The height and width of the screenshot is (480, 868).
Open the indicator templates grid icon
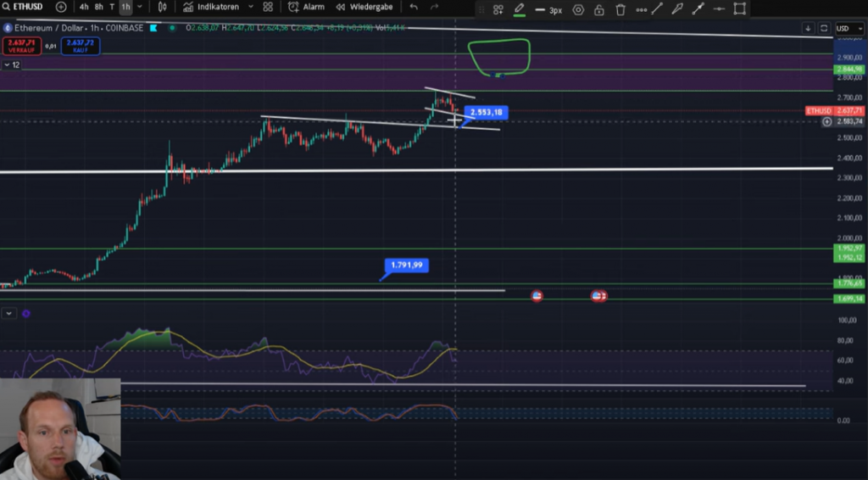point(268,7)
